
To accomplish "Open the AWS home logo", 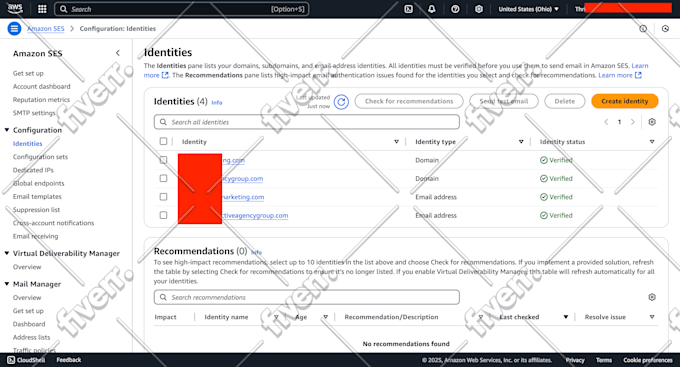I will (x=15, y=9).
